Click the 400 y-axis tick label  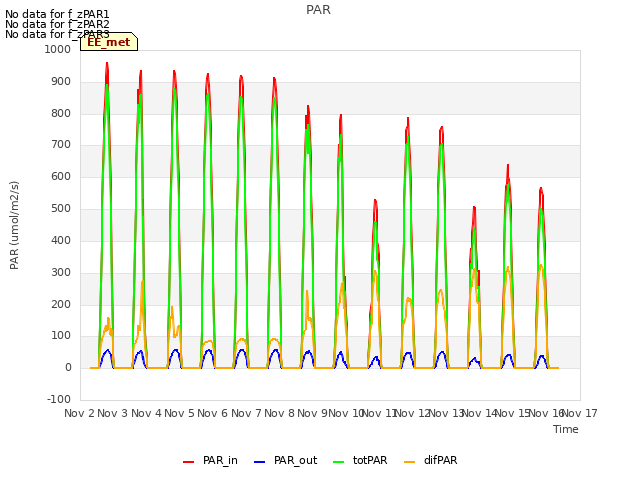coord(61,240)
